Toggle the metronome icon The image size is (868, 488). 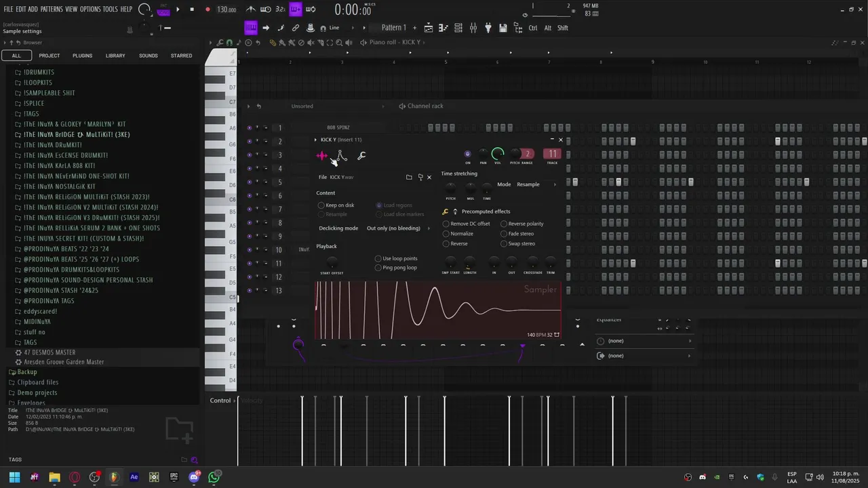click(x=251, y=9)
